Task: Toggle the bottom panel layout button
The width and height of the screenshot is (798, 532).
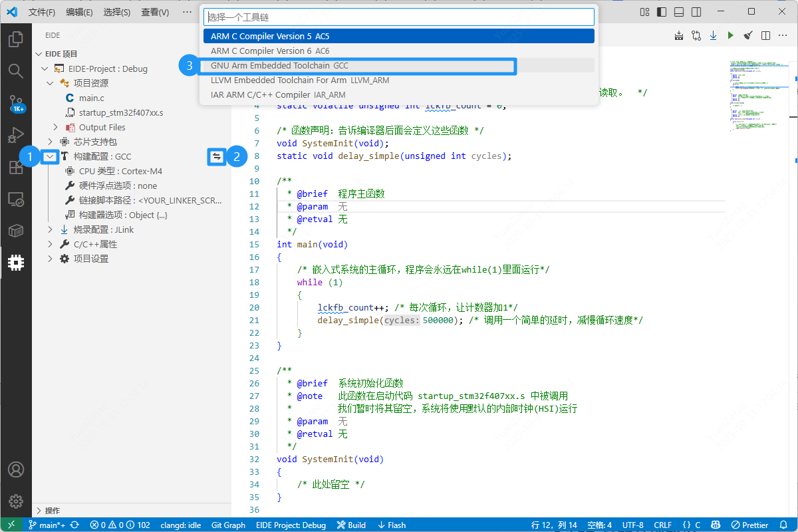Action: (x=679, y=12)
